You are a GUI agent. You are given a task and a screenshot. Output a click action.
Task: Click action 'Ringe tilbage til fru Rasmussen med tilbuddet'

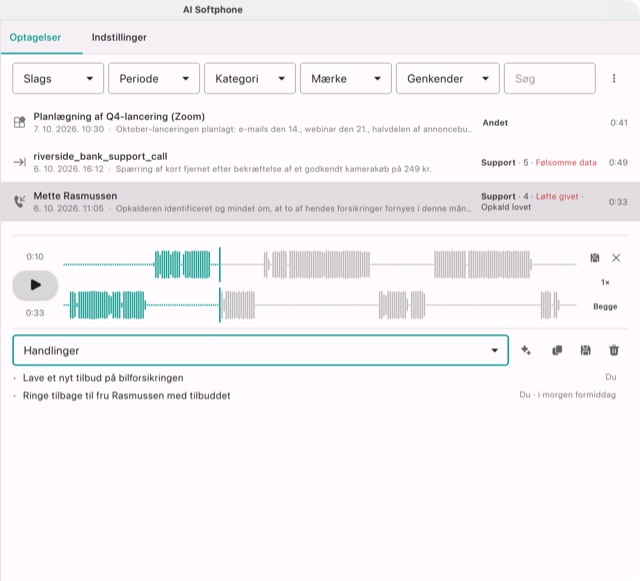coord(127,396)
